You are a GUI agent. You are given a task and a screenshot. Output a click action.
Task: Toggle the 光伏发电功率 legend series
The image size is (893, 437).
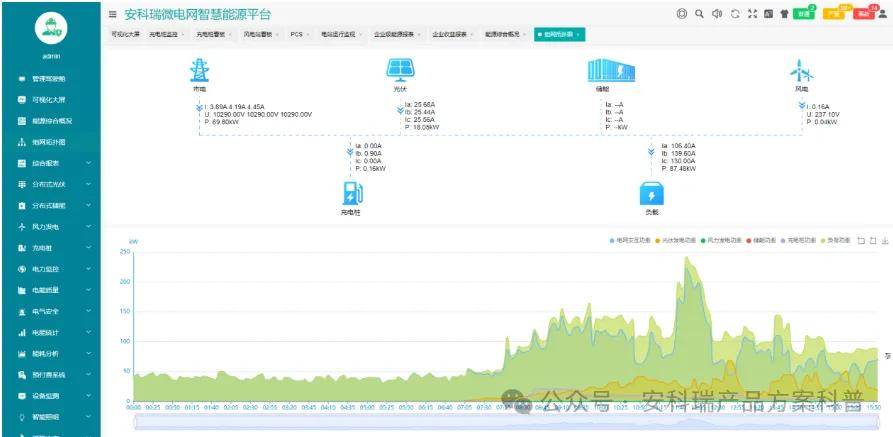[x=678, y=241]
